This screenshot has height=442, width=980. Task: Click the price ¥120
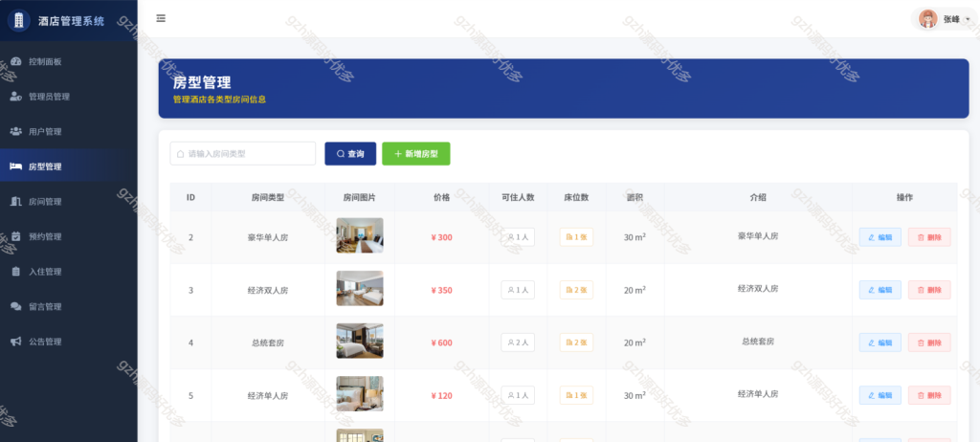tap(442, 395)
